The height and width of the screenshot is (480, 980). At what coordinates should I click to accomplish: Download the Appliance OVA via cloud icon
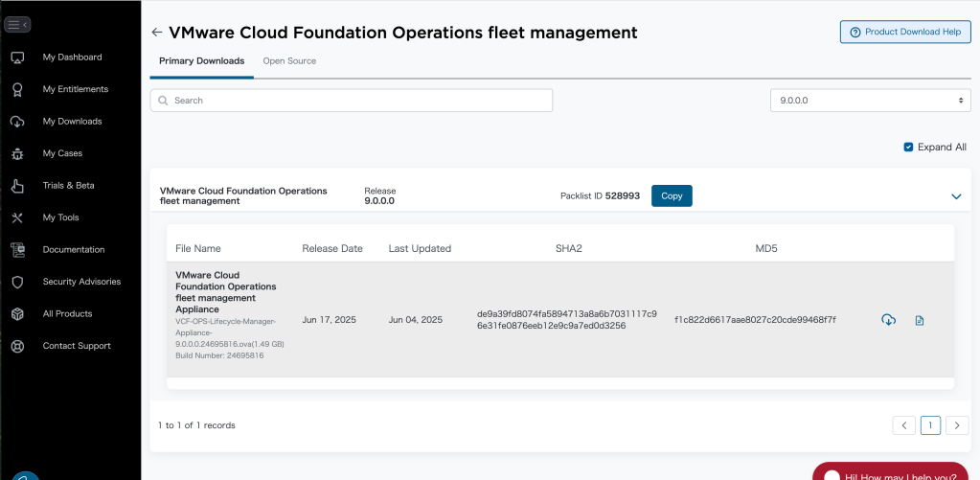click(888, 320)
